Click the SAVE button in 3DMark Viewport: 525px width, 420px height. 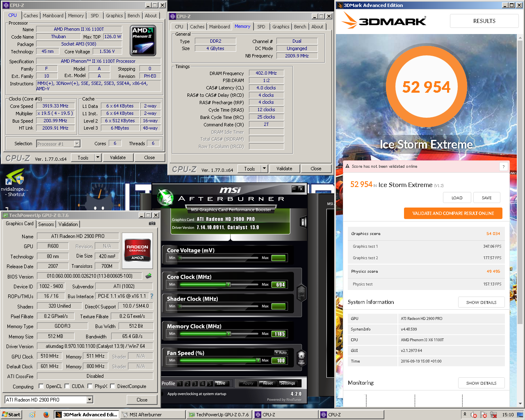486,198
